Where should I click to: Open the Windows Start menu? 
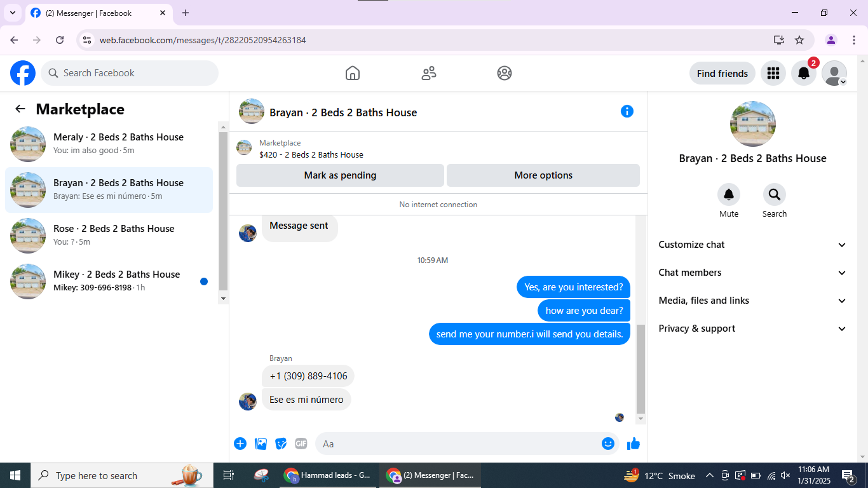[x=15, y=475]
